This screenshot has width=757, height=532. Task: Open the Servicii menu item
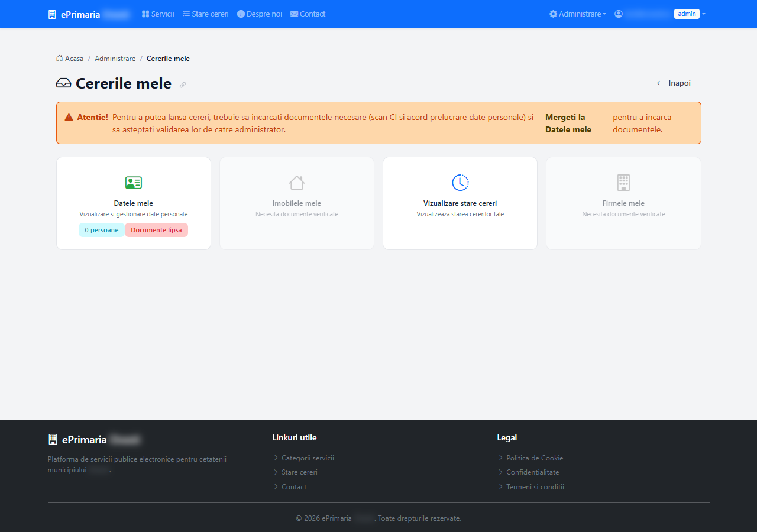[158, 14]
